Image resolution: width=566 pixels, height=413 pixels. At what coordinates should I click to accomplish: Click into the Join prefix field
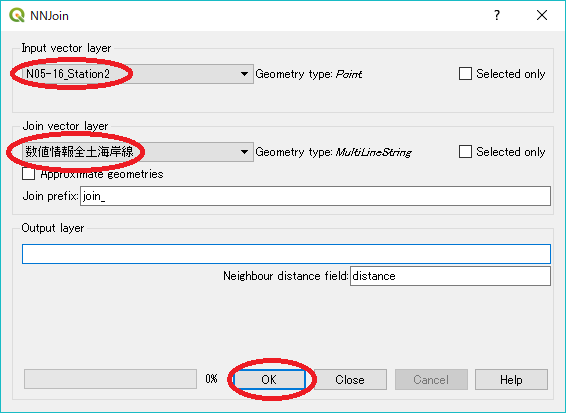[x=315, y=196]
